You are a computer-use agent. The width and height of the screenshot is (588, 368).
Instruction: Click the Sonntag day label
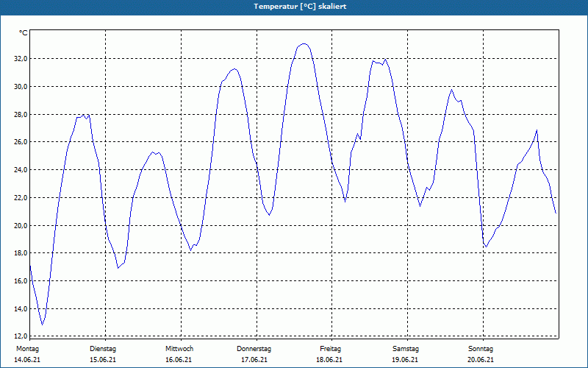coord(481,349)
